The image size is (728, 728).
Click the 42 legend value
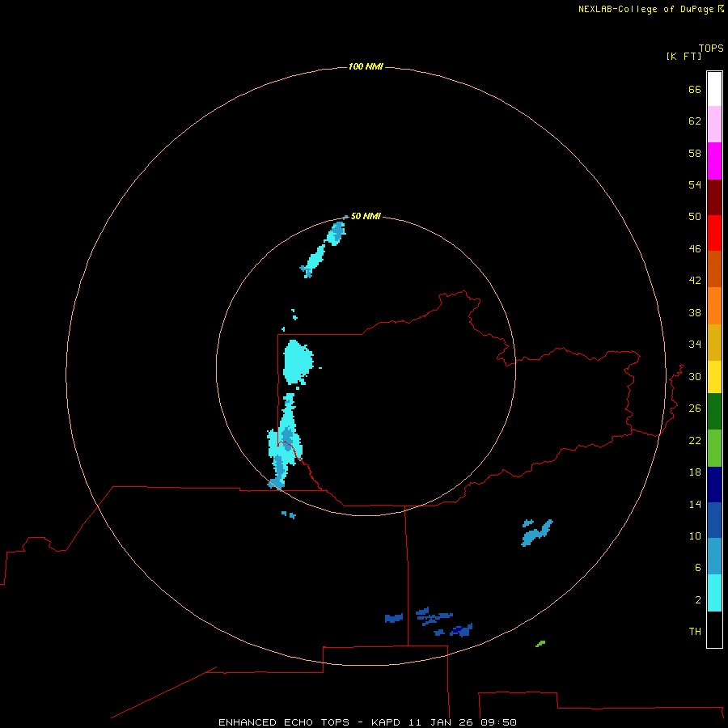(x=695, y=280)
